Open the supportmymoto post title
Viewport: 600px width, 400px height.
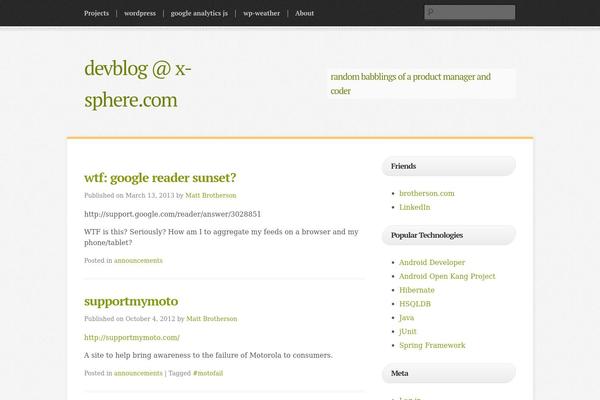[x=131, y=301]
